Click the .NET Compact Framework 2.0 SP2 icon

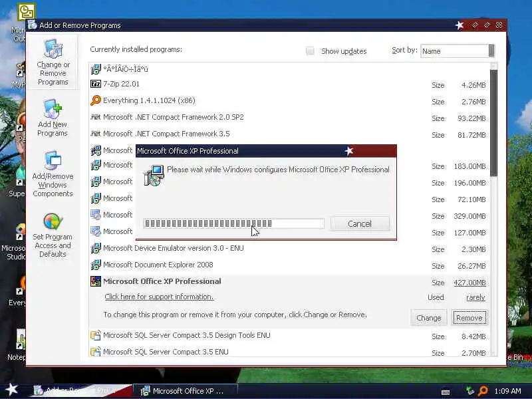click(x=96, y=117)
